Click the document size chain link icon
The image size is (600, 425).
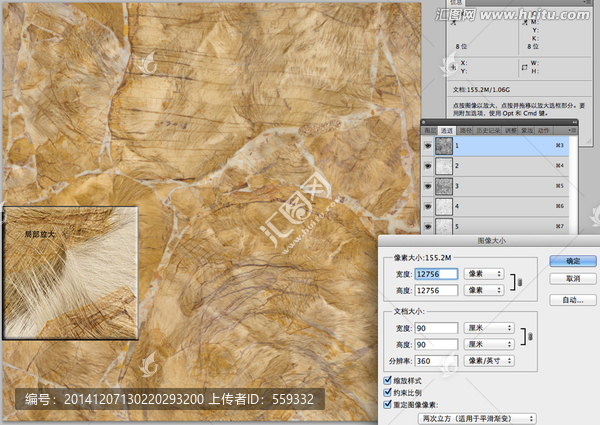[x=530, y=336]
